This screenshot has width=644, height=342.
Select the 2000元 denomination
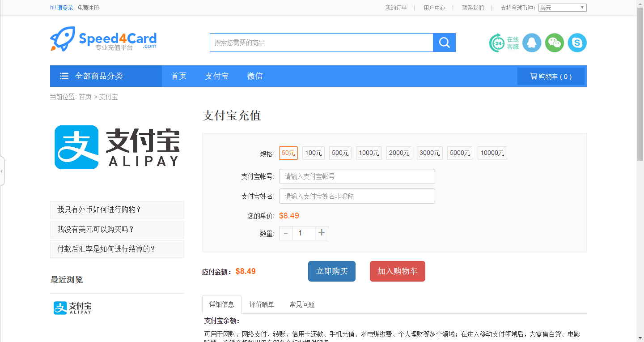[x=399, y=153]
